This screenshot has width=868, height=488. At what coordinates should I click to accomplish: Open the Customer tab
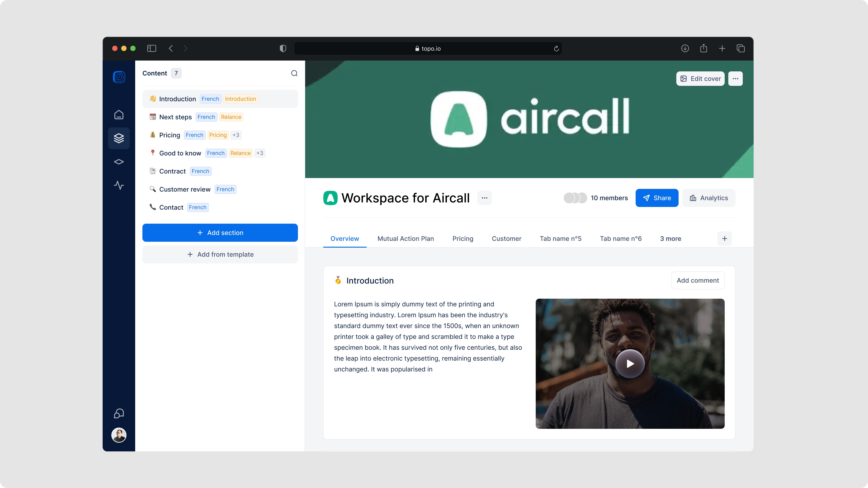click(x=506, y=238)
